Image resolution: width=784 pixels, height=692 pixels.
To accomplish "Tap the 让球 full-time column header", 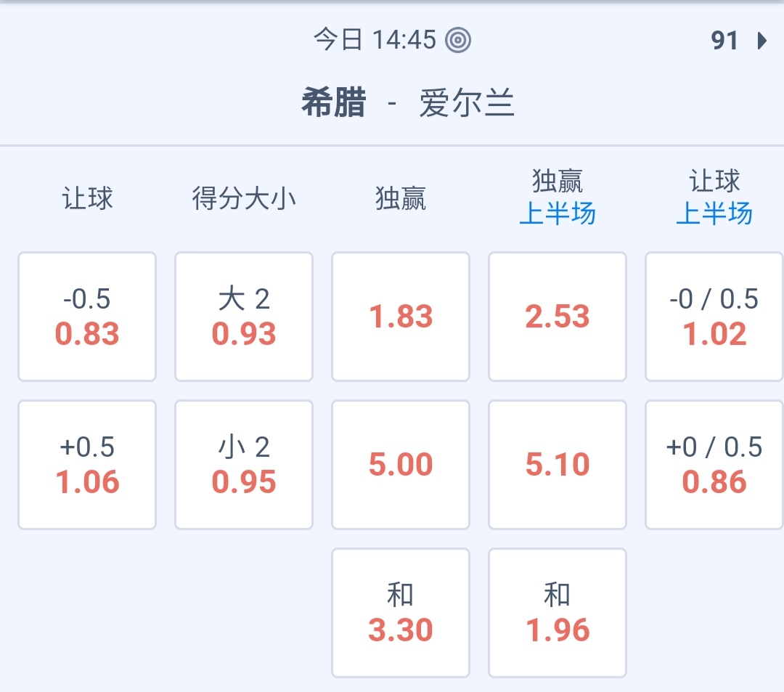I will [x=87, y=198].
